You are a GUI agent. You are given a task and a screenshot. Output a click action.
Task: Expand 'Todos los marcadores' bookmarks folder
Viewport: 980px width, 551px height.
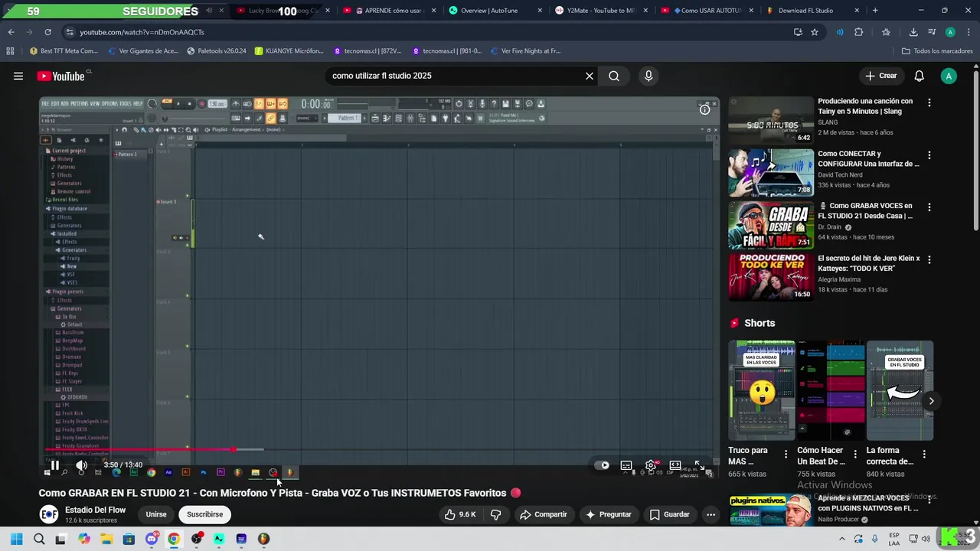(x=937, y=51)
